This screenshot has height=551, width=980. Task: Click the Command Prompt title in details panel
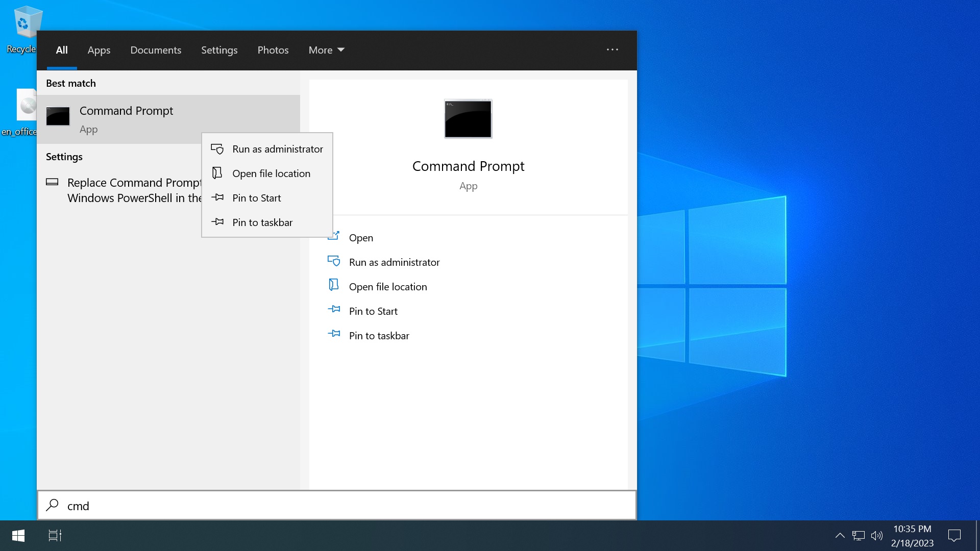tap(468, 166)
